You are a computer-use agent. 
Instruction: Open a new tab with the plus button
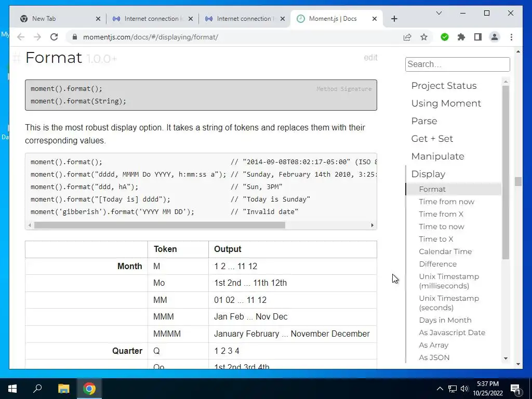(x=394, y=19)
